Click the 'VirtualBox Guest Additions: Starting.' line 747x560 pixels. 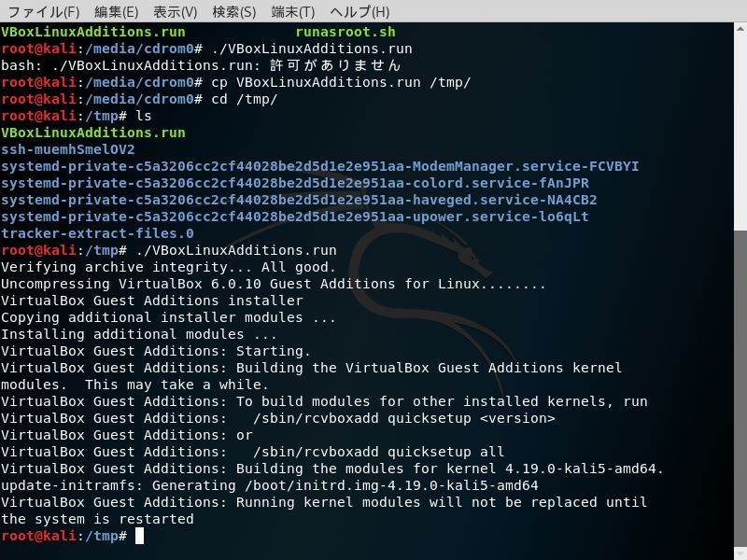(x=156, y=351)
